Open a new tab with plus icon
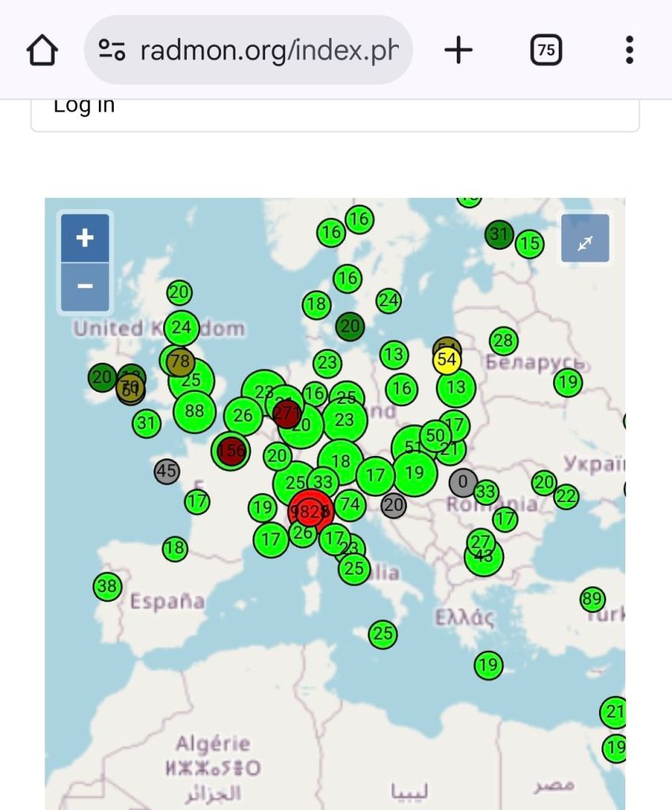The image size is (672, 810). (458, 51)
